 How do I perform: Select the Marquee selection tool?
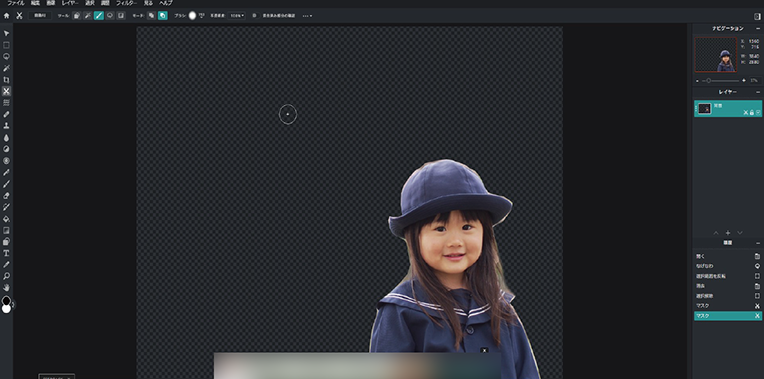point(6,45)
